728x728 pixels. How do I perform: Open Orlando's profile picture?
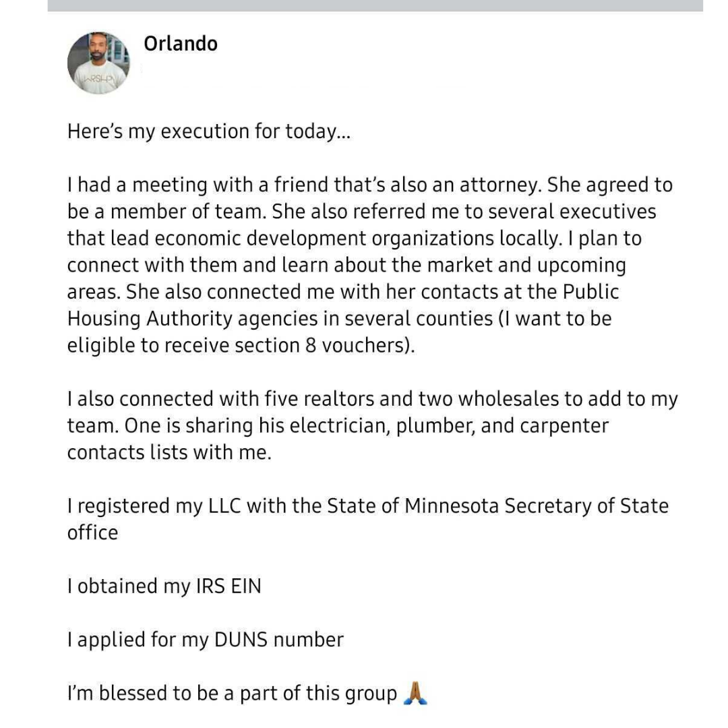pyautogui.click(x=98, y=63)
